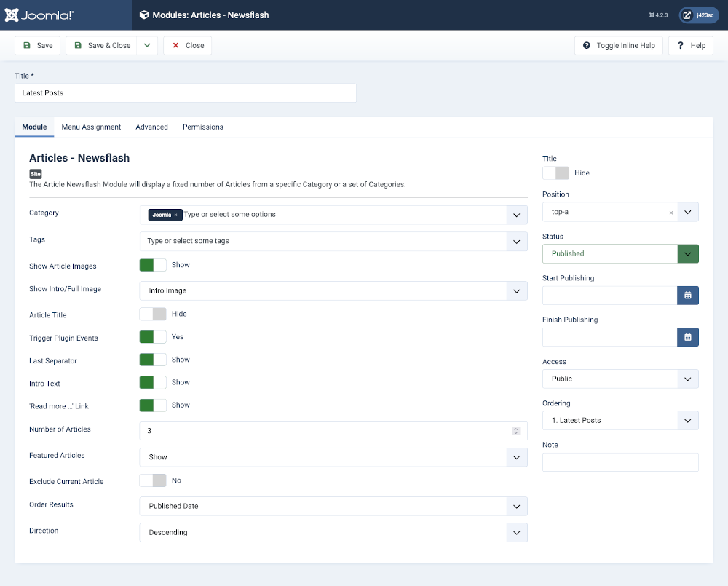
Task: Open the Finish Publishing calendar picker
Action: tap(687, 336)
